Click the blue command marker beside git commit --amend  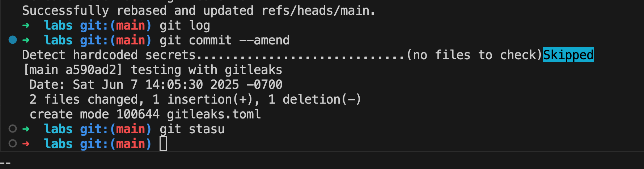pos(13,40)
